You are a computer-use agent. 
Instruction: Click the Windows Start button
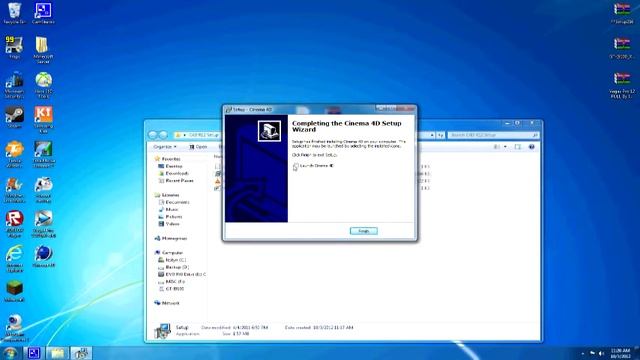click(x=9, y=353)
